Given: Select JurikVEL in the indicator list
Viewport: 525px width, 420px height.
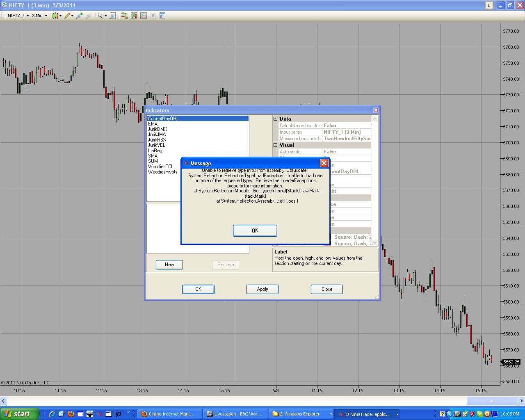Looking at the screenshot, I should click(198, 145).
